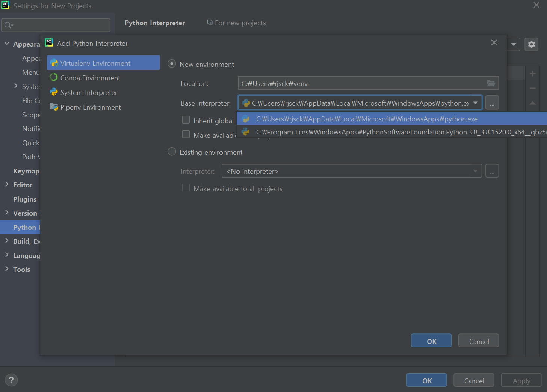The height and width of the screenshot is (392, 547).
Task: Select the Python Interpreter settings tree item
Action: [20, 227]
